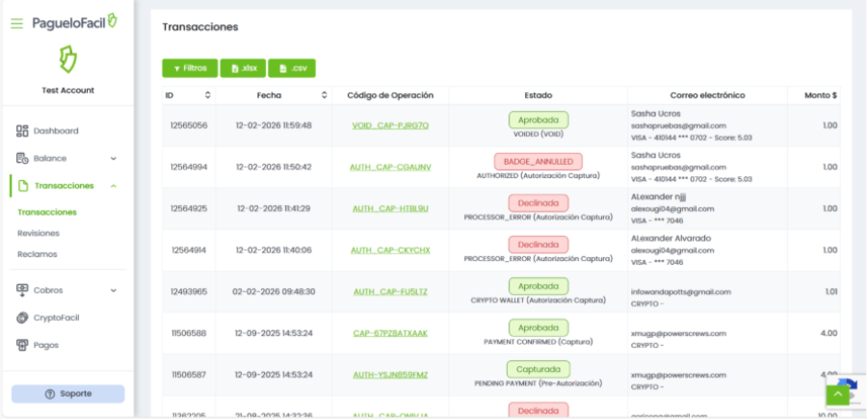Open operation VOID_CAP-PJRG7Q link
868x419 pixels.
click(390, 125)
